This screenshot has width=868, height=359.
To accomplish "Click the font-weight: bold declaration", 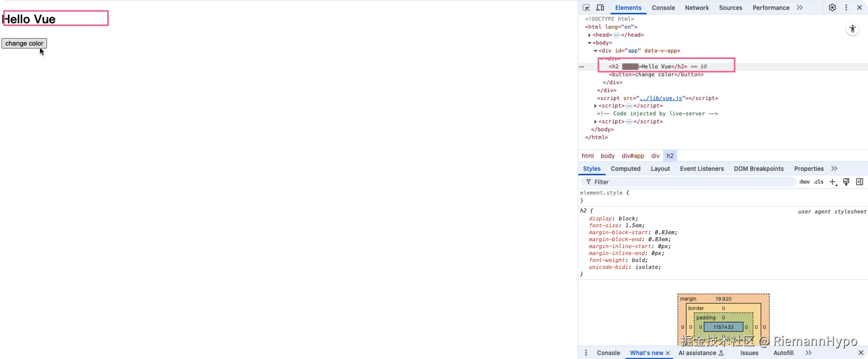I will [x=618, y=260].
